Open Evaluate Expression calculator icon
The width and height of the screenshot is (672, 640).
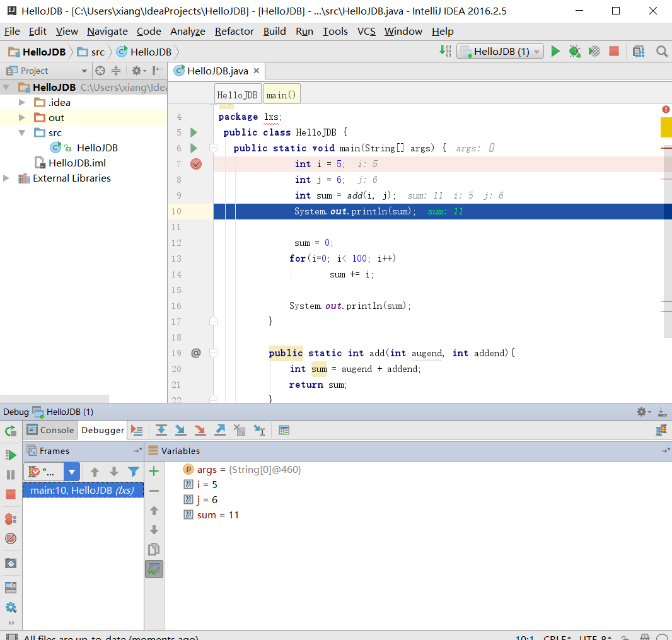pyautogui.click(x=284, y=431)
